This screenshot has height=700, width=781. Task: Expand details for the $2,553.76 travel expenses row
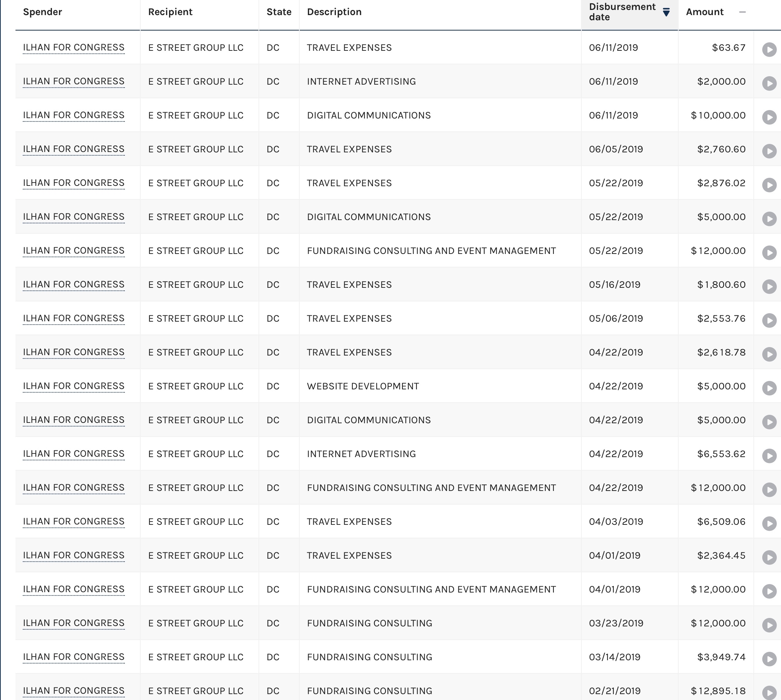[x=769, y=321]
